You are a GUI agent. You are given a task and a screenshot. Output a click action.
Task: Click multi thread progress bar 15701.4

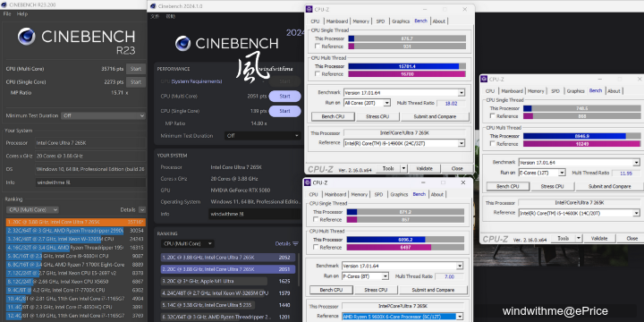pyautogui.click(x=407, y=66)
